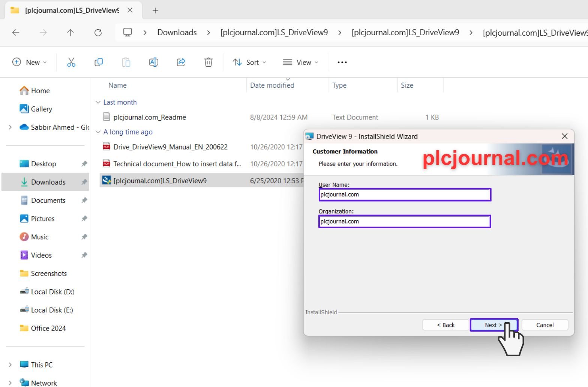Expand the Sabbir Ahmed OneDrive tree node

(10, 127)
